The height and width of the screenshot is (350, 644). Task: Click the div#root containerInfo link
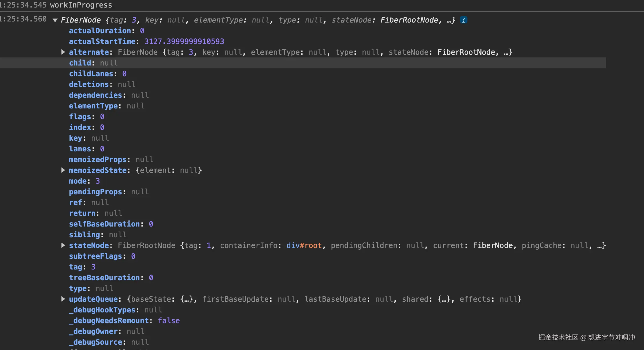[304, 245]
